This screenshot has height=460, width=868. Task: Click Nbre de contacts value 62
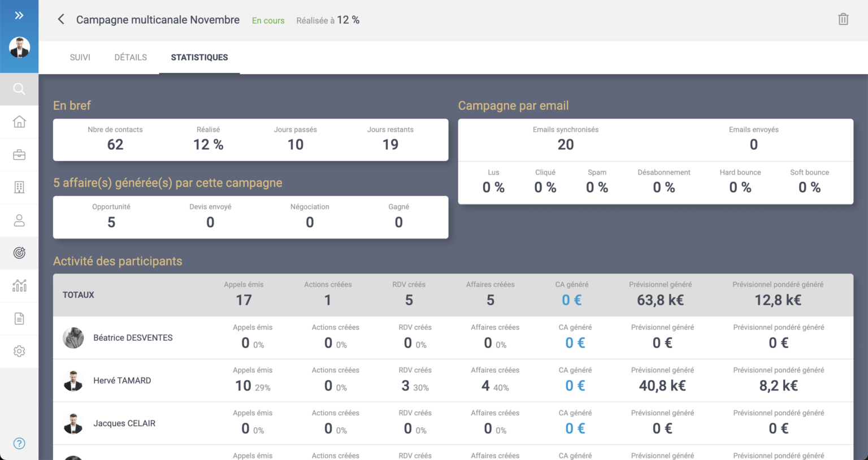(x=115, y=145)
